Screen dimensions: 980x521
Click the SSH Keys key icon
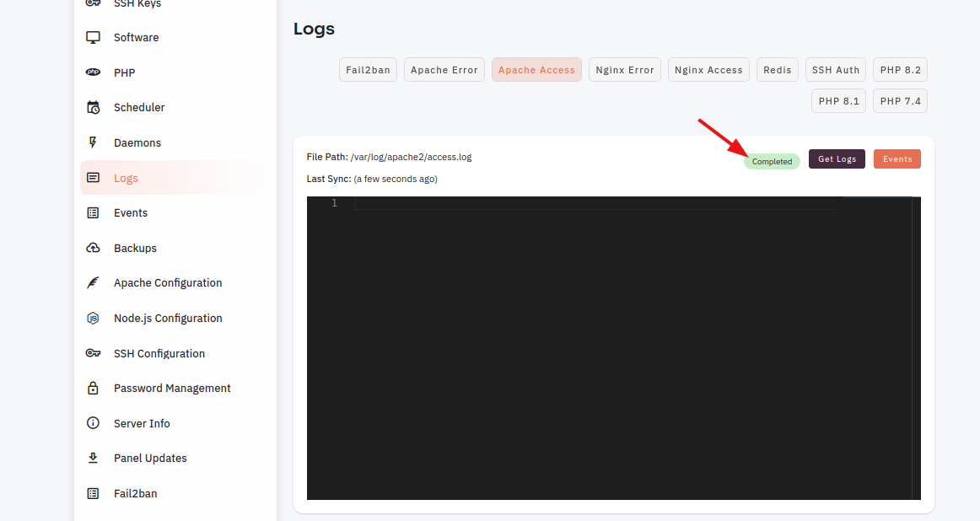(x=93, y=3)
